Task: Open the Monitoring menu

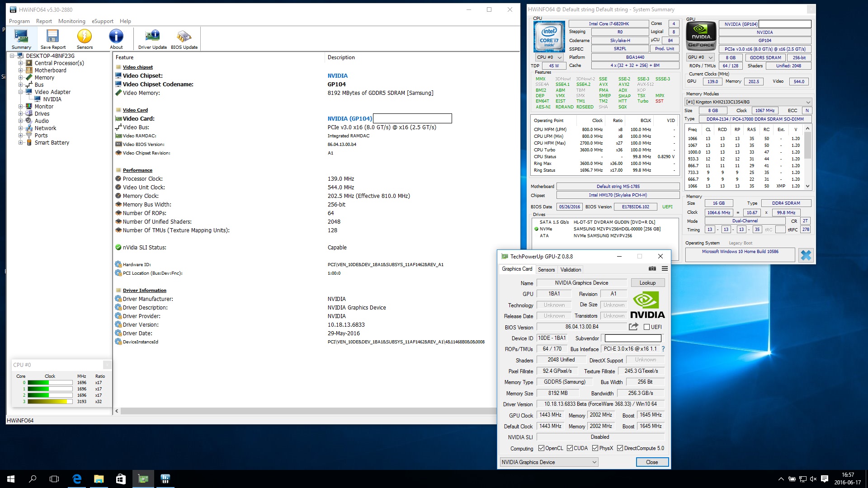Action: click(71, 21)
